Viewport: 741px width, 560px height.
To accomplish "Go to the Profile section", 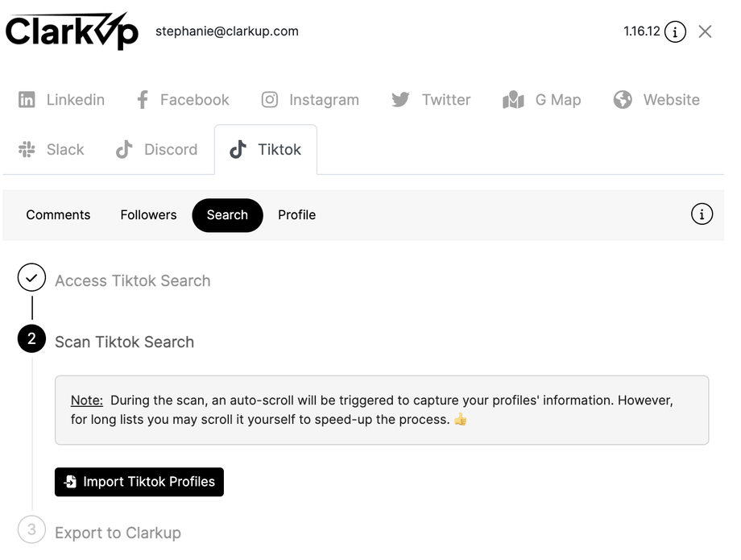I will pos(296,215).
